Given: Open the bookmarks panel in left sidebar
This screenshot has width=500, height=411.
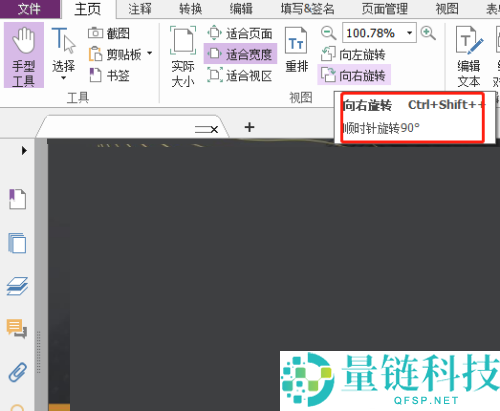Looking at the screenshot, I should pos(17,199).
